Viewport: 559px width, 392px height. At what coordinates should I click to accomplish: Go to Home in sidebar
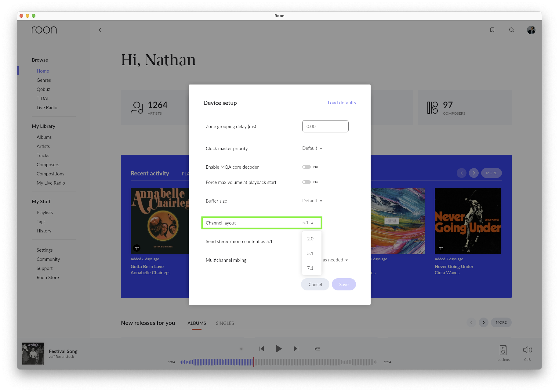pyautogui.click(x=43, y=71)
